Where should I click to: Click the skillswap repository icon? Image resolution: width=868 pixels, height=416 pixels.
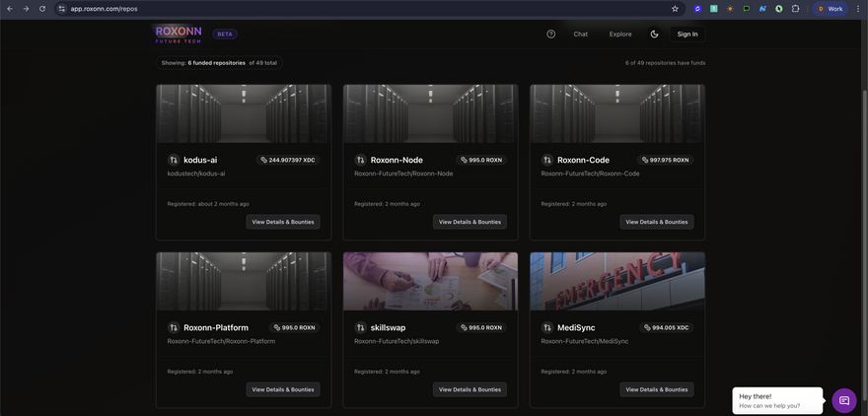tap(360, 327)
